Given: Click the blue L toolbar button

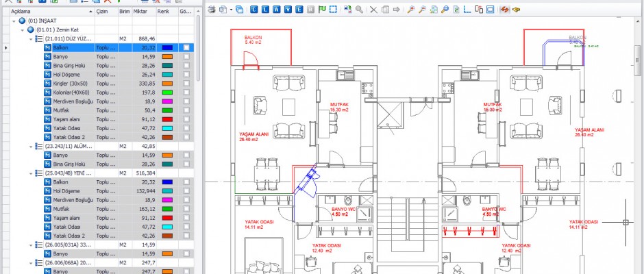Looking at the screenshot, I should 266,10.
